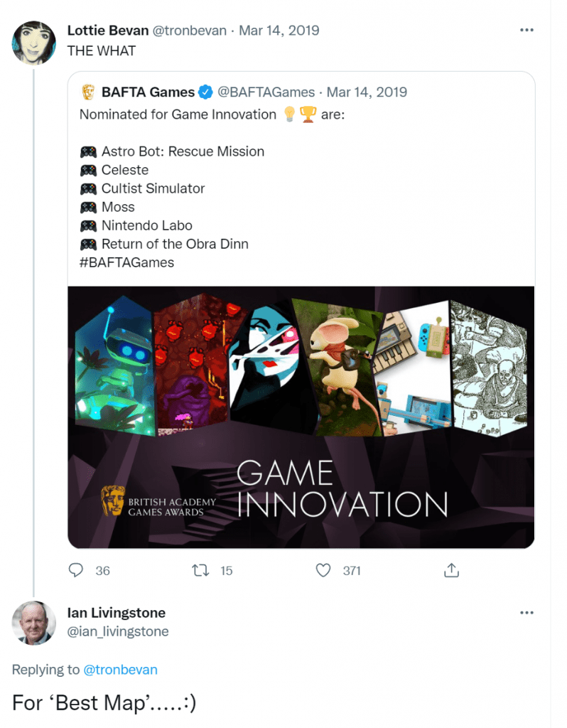Open more options on Lottie Bevan's tweet

pos(526,31)
